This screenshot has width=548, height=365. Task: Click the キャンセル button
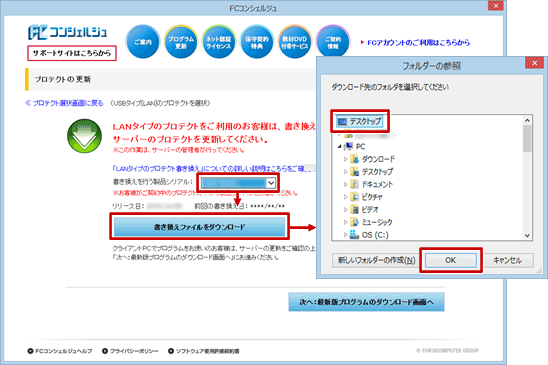[507, 260]
